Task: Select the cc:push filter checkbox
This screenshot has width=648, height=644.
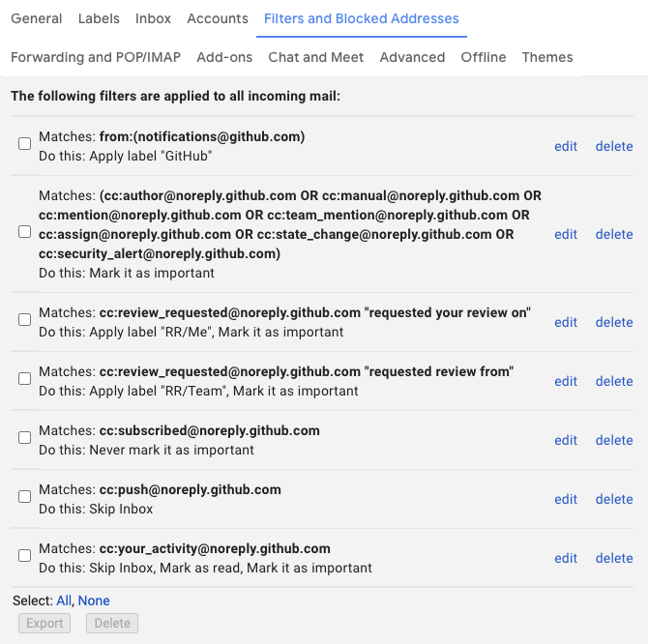Action: pos(25,497)
